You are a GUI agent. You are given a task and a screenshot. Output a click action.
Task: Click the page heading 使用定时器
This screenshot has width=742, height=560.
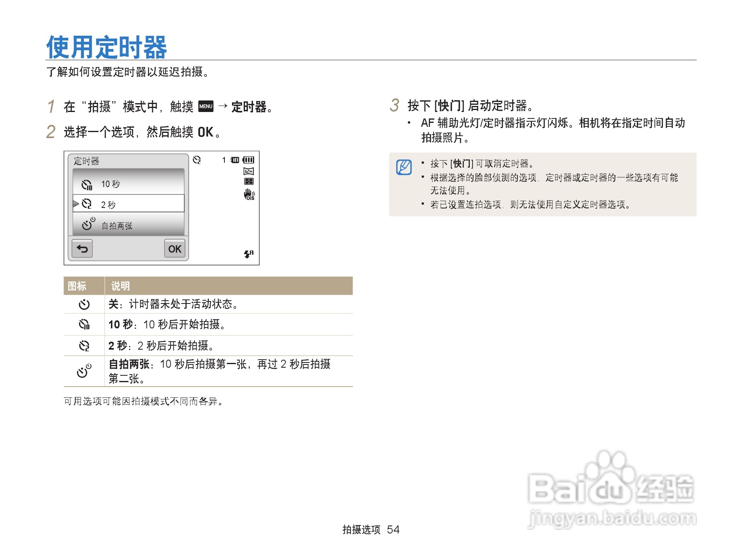click(x=106, y=47)
